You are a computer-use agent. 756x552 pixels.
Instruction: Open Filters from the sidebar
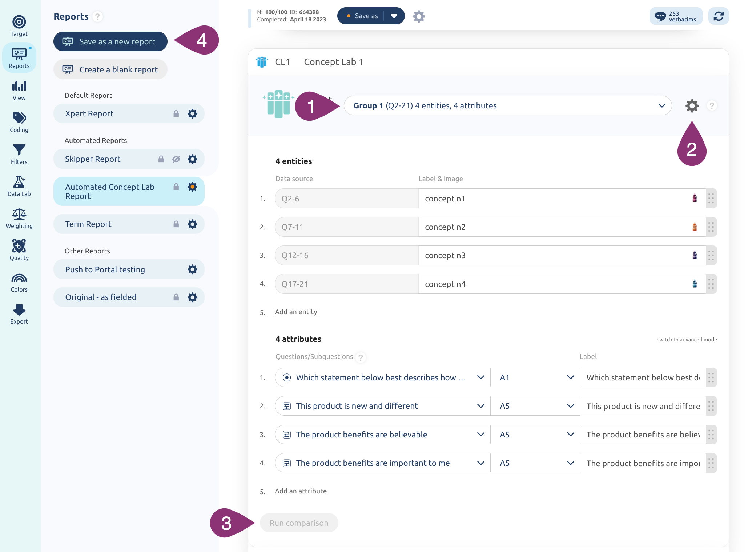19,154
